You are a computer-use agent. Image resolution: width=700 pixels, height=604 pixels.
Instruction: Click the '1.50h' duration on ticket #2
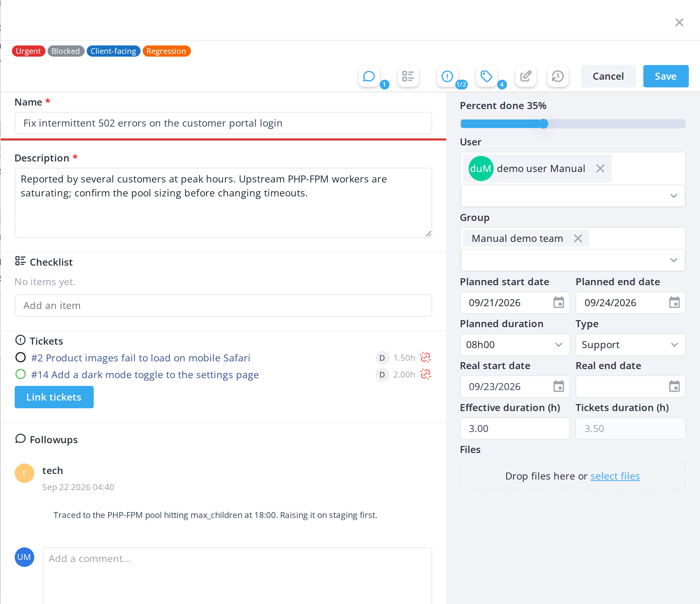pos(404,358)
